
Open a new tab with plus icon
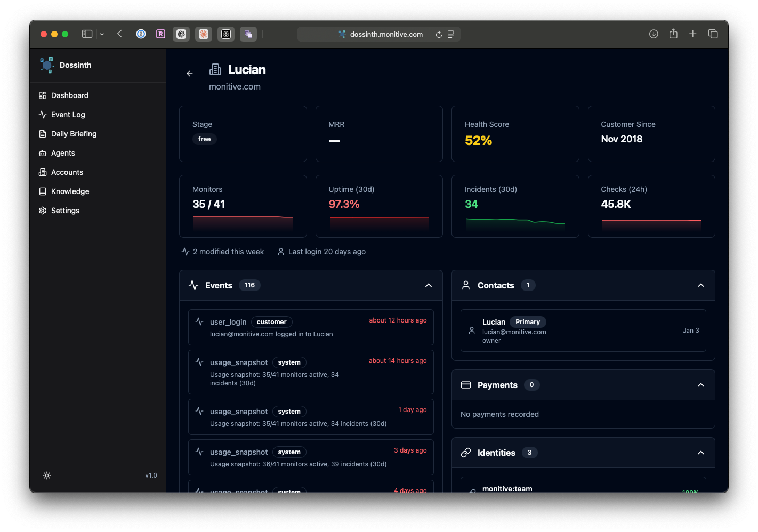pos(692,34)
